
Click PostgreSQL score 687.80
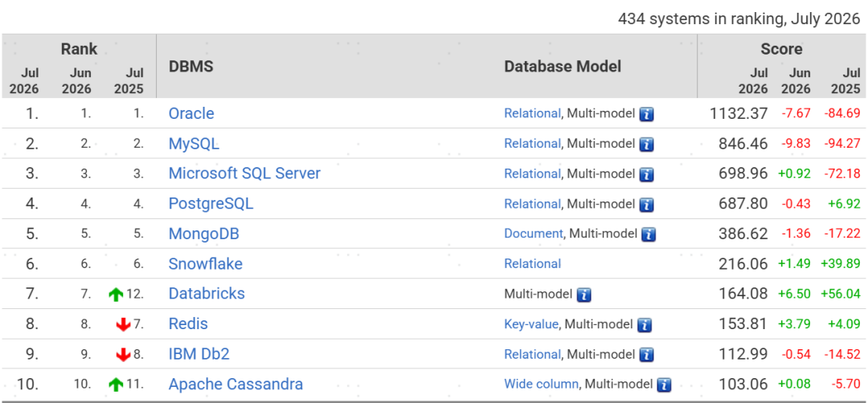point(743,203)
